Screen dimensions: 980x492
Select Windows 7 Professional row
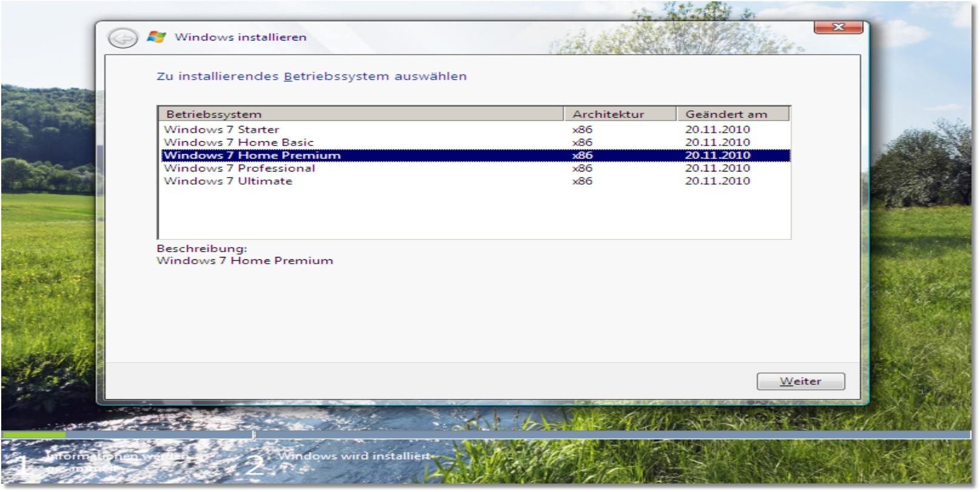coord(475,168)
